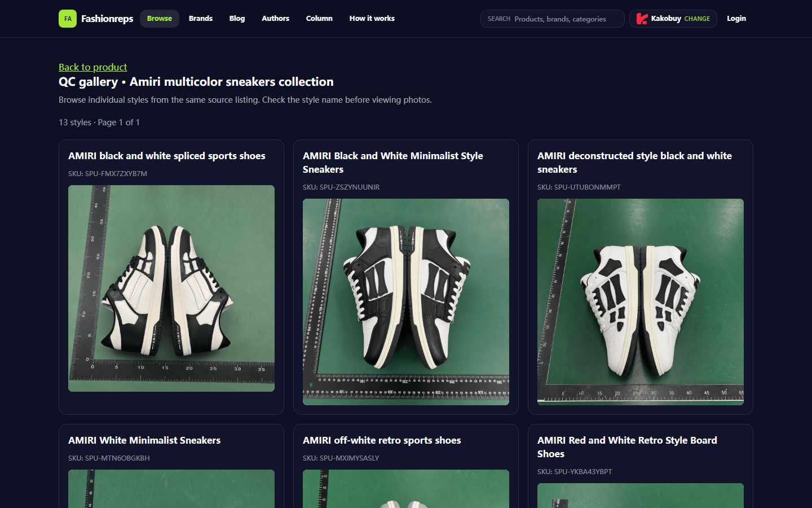The image size is (812, 508).
Task: Select the Browse nav item
Action: point(160,19)
